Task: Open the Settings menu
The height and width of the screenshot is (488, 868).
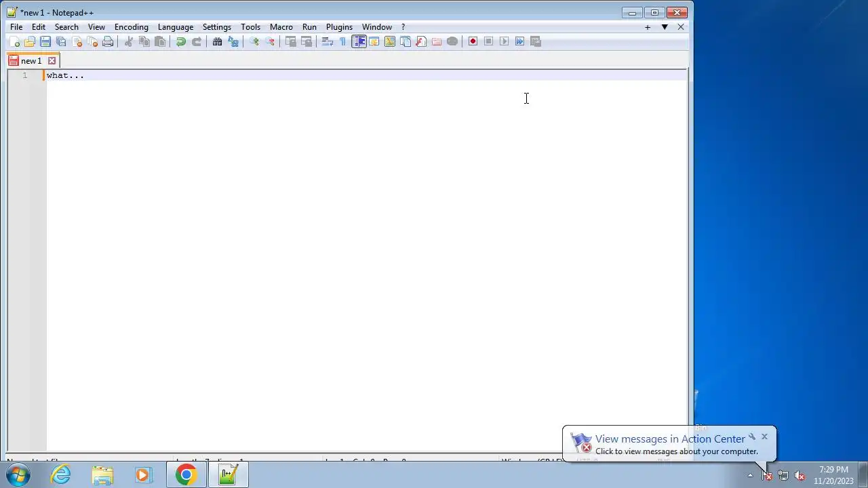Action: [217, 27]
